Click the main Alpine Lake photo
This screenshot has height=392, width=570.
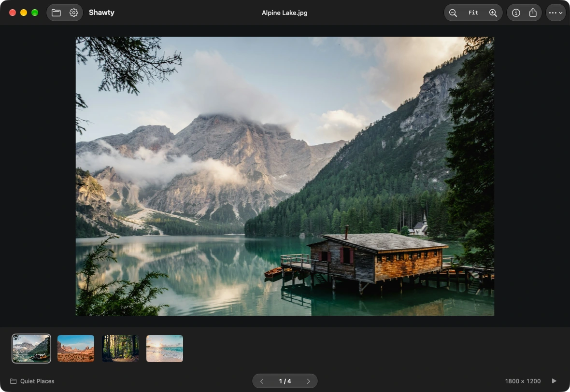[285, 176]
